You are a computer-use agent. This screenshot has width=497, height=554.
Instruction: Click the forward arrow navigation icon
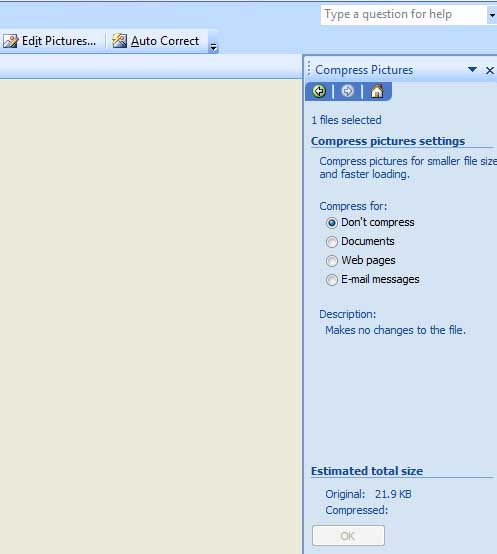tap(348, 92)
